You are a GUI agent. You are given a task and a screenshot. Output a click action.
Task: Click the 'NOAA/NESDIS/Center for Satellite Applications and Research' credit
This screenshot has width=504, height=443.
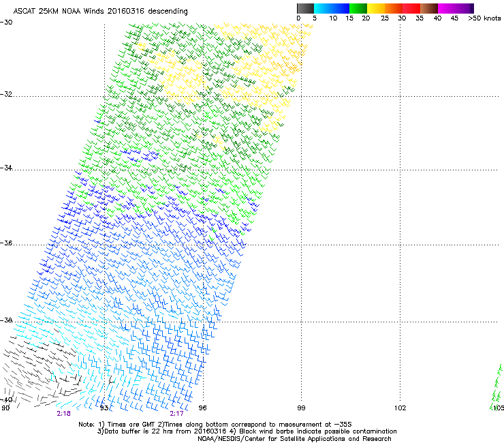click(x=294, y=439)
